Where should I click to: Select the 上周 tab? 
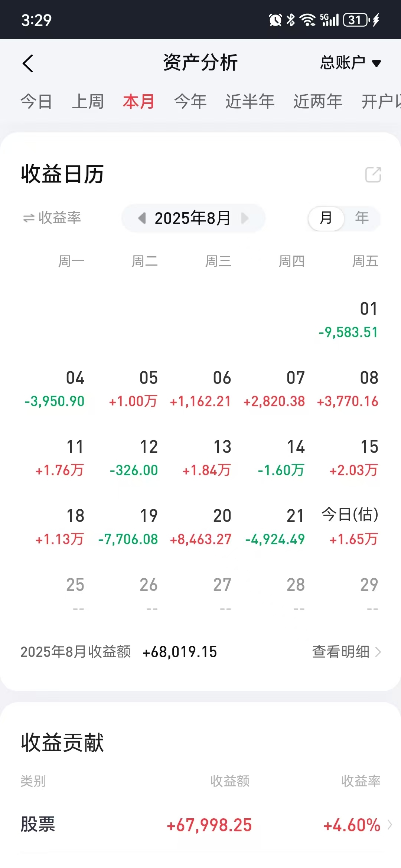(x=88, y=101)
